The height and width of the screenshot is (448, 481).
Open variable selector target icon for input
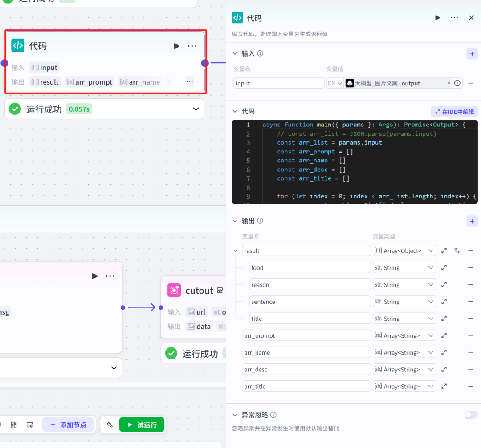pyautogui.click(x=457, y=83)
